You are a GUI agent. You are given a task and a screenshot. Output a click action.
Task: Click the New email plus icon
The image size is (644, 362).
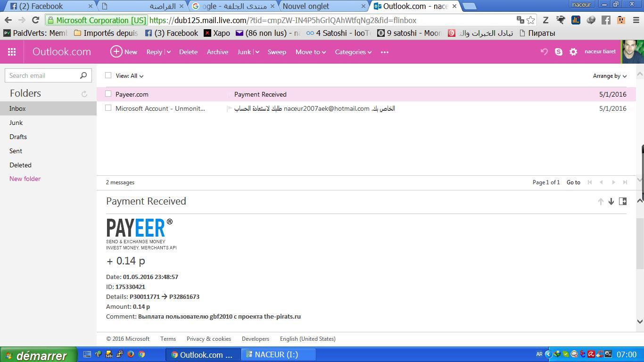click(116, 51)
